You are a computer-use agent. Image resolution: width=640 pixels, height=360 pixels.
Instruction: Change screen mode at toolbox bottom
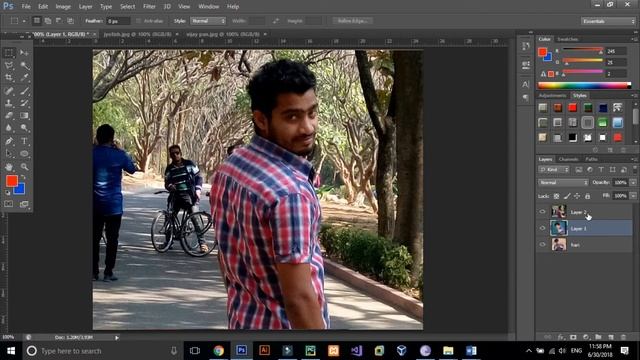click(x=24, y=204)
